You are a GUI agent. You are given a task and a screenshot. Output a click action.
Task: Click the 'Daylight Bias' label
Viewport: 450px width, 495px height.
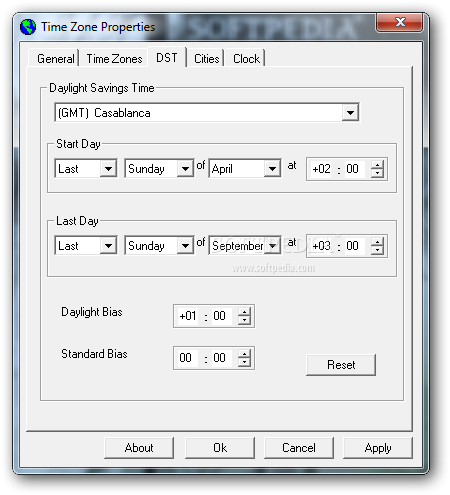point(92,312)
